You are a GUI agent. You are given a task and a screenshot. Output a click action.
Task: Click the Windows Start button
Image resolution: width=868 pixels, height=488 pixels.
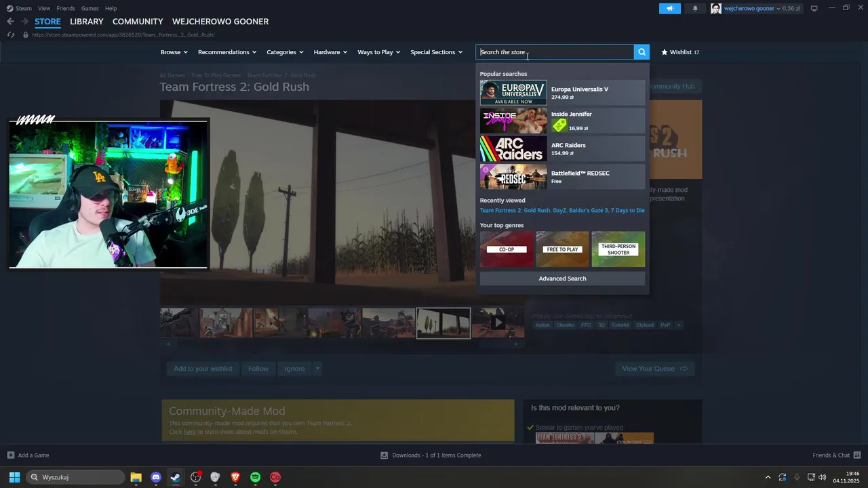[x=14, y=477]
